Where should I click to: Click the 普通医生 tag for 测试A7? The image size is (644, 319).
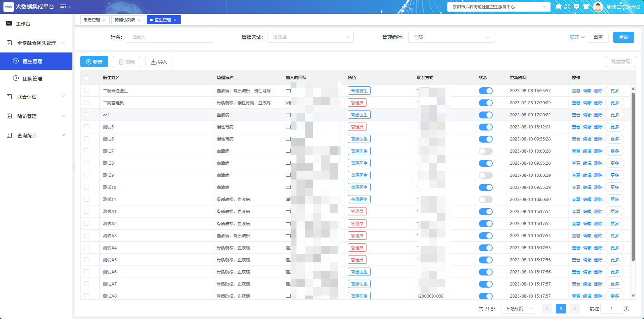(x=359, y=284)
